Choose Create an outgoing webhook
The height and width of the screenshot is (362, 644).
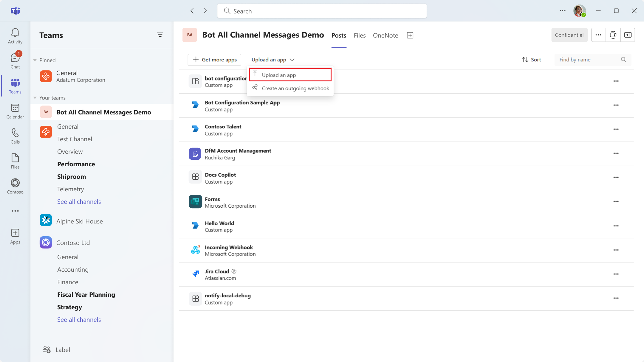[290, 88]
